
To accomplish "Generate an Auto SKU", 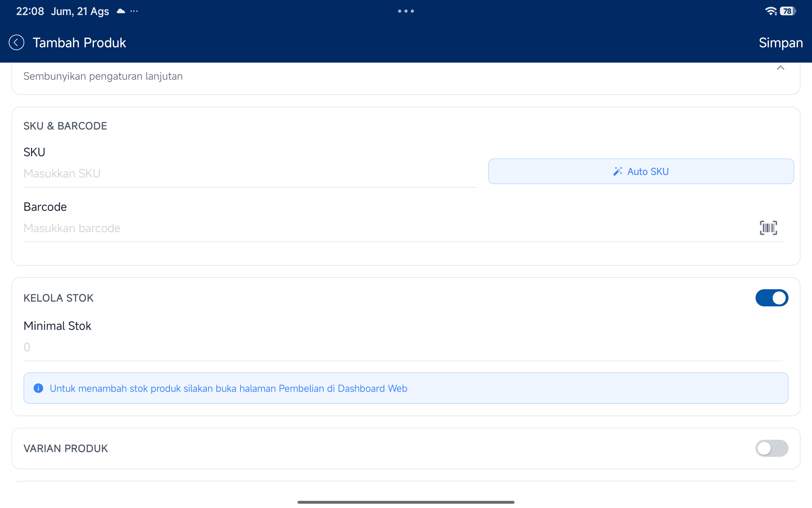I will (x=641, y=171).
